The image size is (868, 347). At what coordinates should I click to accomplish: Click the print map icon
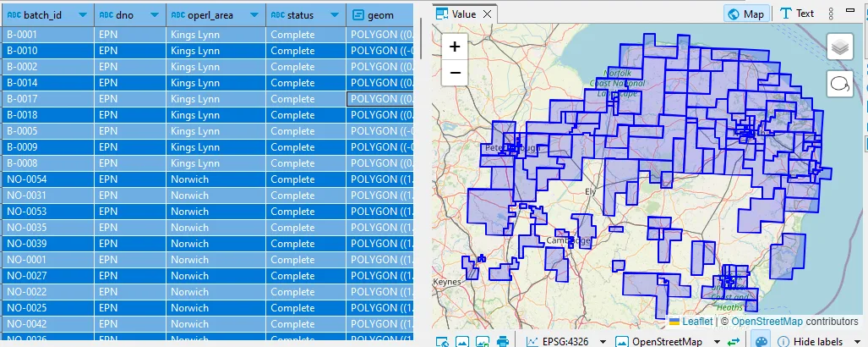tap(503, 342)
